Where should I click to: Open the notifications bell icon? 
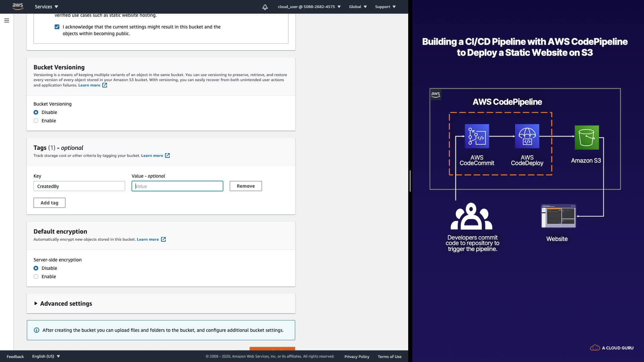(265, 7)
